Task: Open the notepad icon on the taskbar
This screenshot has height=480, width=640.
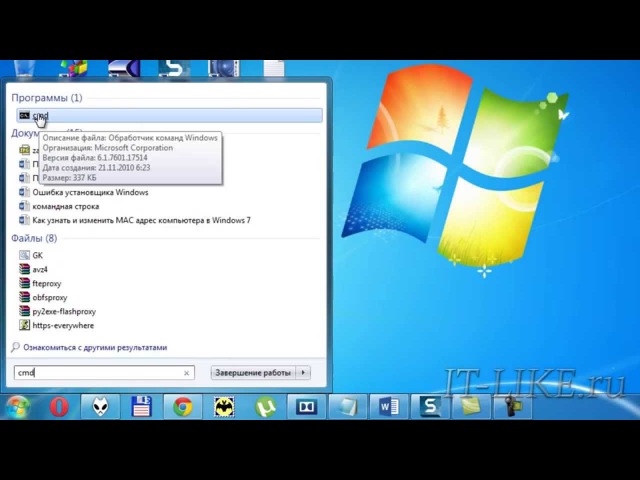Action: coord(348,407)
